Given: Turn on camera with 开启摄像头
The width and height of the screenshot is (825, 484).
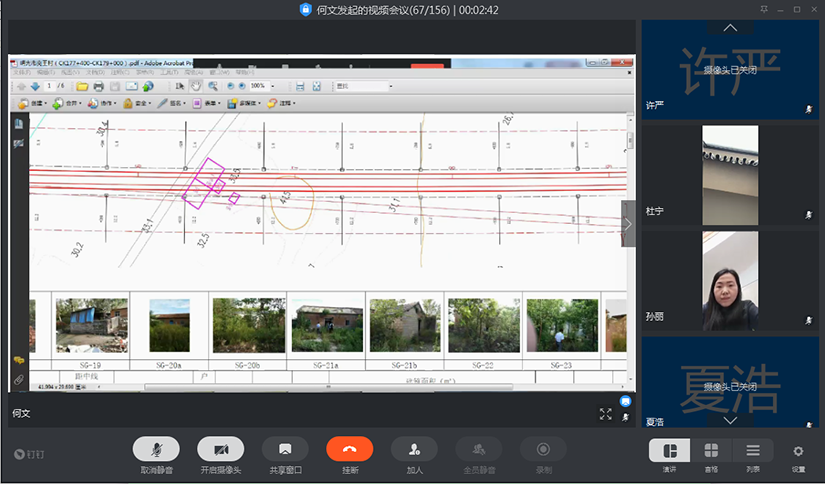Looking at the screenshot, I should (x=220, y=450).
